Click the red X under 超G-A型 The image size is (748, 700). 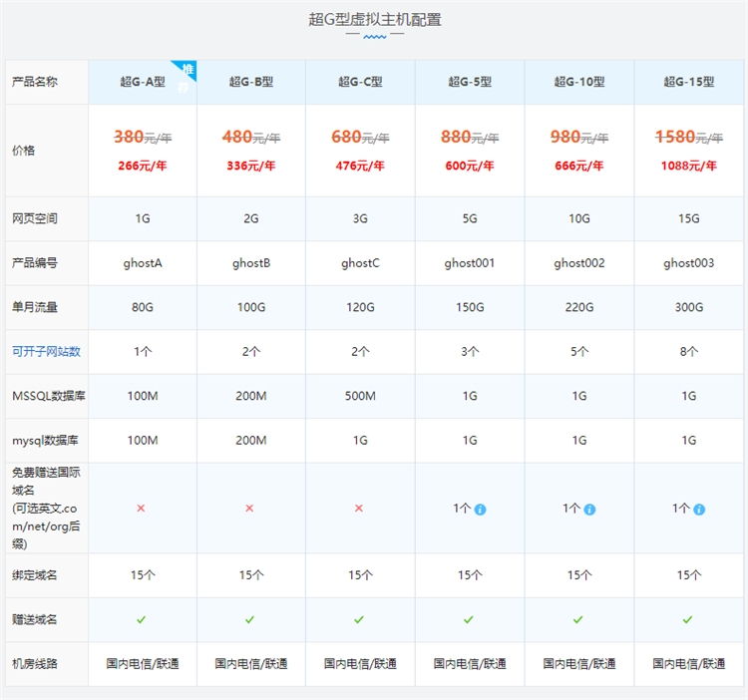point(142,509)
